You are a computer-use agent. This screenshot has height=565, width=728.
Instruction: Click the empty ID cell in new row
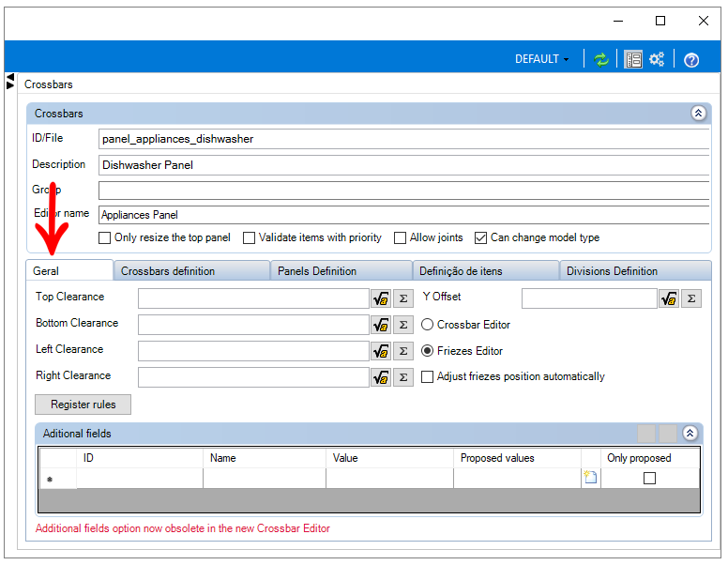(140, 478)
